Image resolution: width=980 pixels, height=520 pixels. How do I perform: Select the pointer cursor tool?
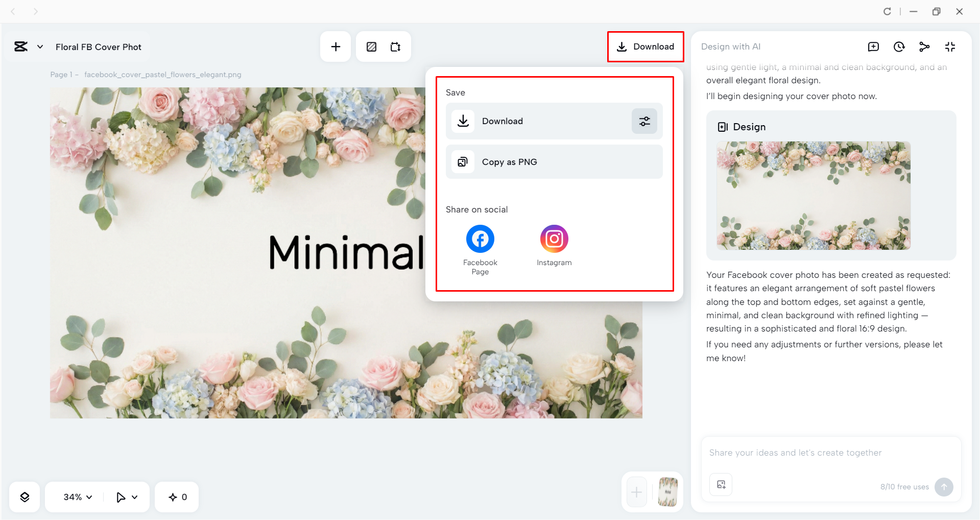click(x=121, y=497)
